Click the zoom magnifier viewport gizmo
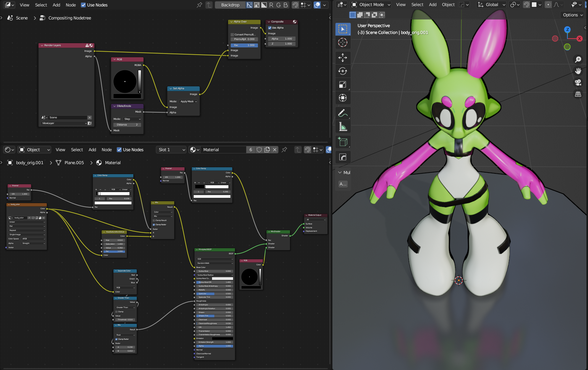Viewport: 588px width, 370px height. [578, 59]
